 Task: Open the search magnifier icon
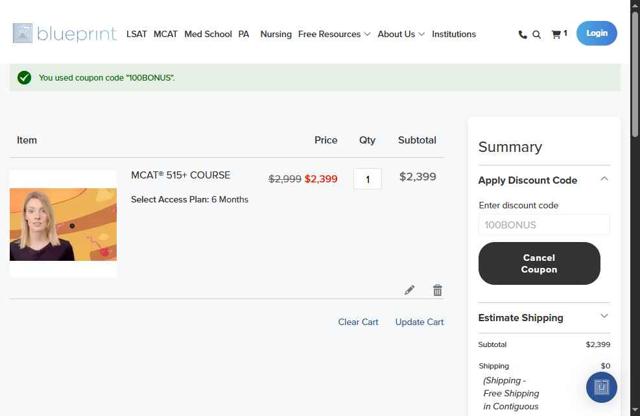pyautogui.click(x=537, y=35)
